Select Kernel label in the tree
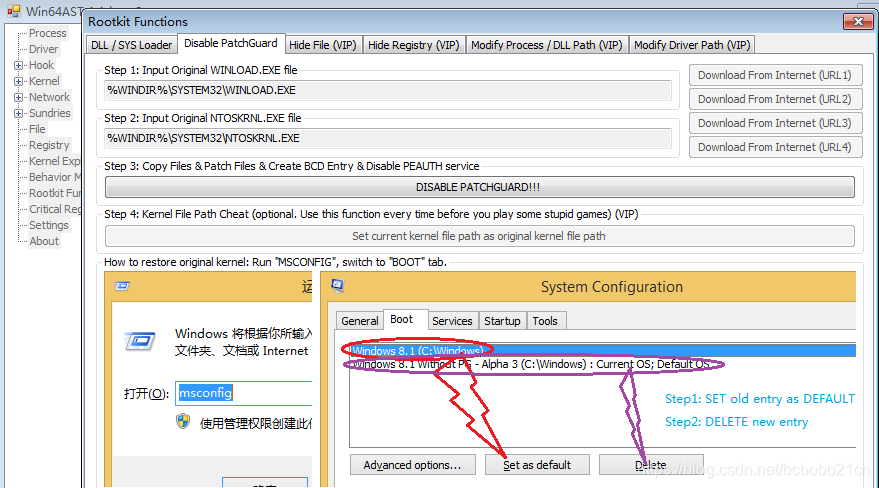This screenshot has height=488, width=879. 44,81
